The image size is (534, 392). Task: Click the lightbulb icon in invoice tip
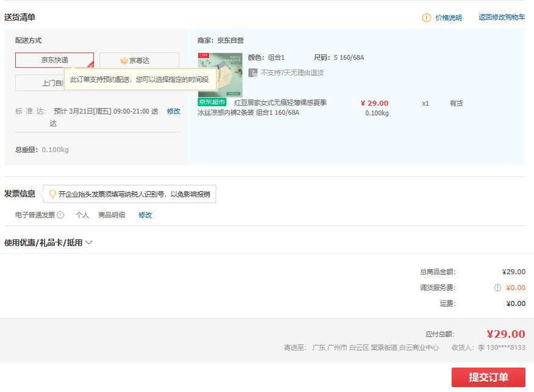[52, 194]
